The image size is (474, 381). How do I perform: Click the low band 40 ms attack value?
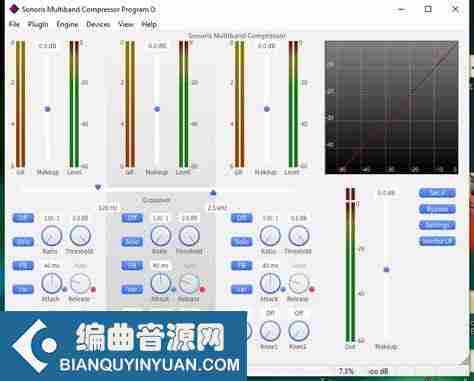[x=52, y=266]
